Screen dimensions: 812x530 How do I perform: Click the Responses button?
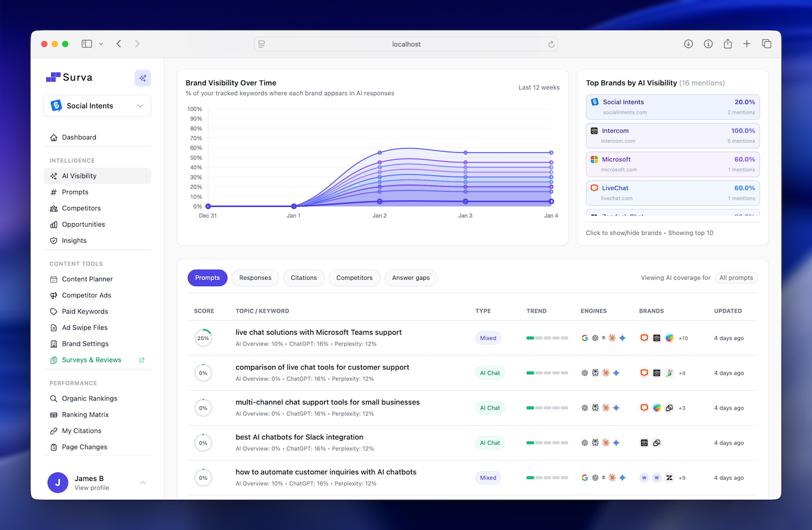[x=255, y=277]
